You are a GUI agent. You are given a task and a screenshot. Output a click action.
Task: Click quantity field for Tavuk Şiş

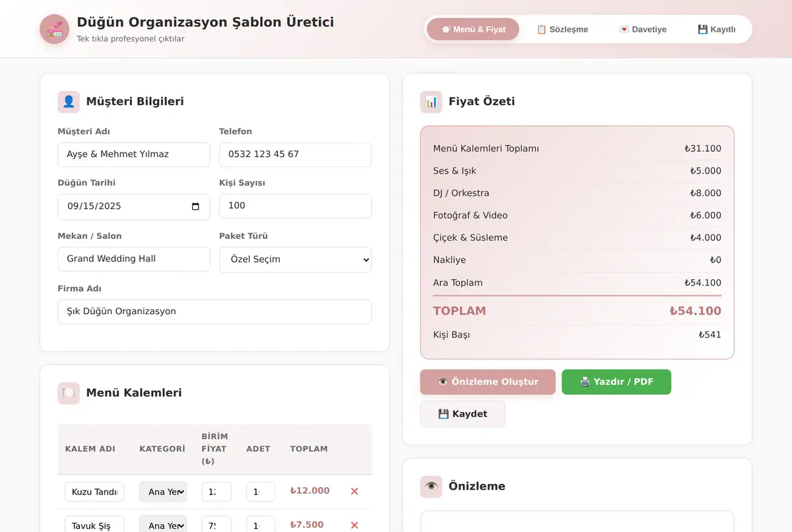coord(261,525)
